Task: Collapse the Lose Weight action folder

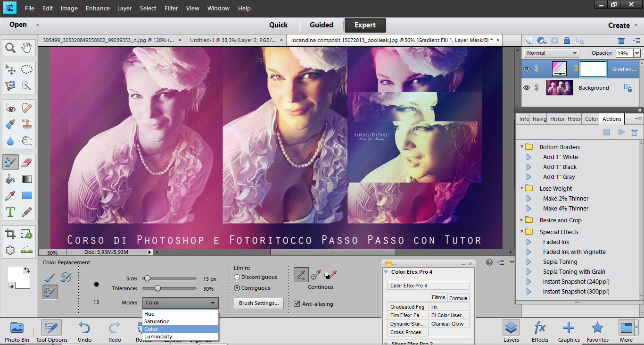Action: [522, 188]
